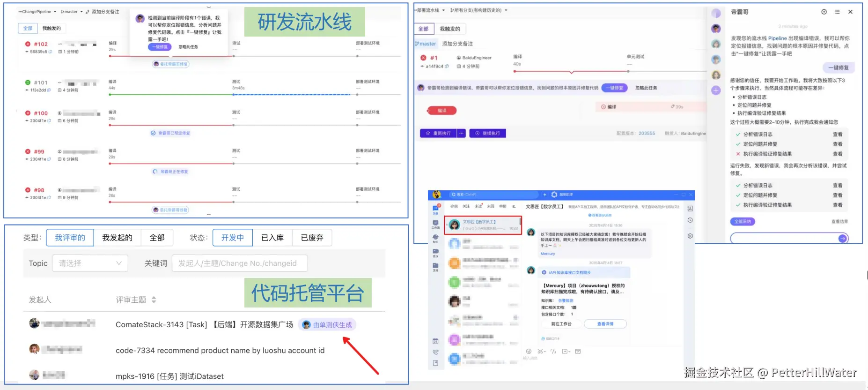The height and width of the screenshot is (390, 868).
Task: Select the 全部 tab in the left pipeline panel
Action: tap(28, 28)
